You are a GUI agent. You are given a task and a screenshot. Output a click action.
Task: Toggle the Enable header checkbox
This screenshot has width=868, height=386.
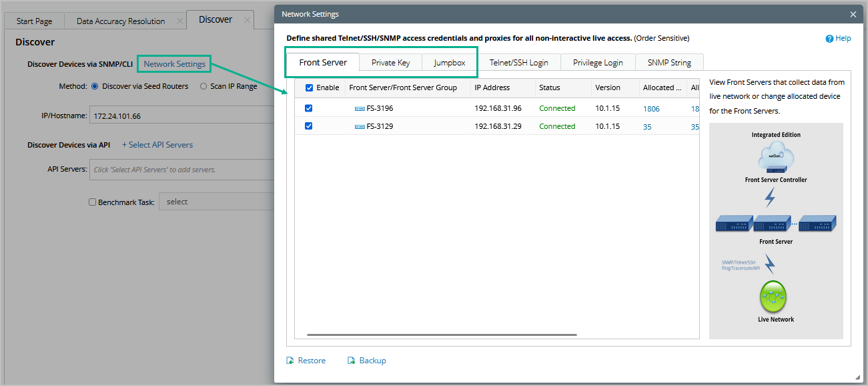pyautogui.click(x=309, y=87)
